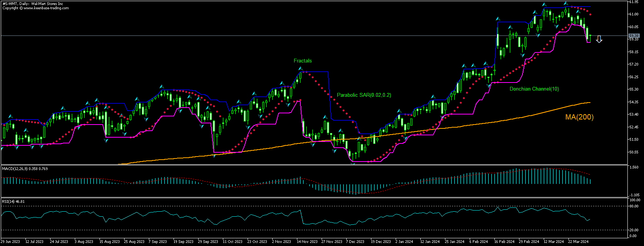Image resolution: width=644 pixels, height=246 pixels.
Task: Click the RSI(14) indicator title
Action: pyautogui.click(x=13, y=201)
